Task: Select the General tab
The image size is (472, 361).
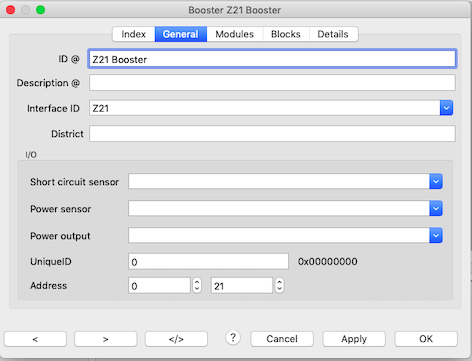Action: 181,34
